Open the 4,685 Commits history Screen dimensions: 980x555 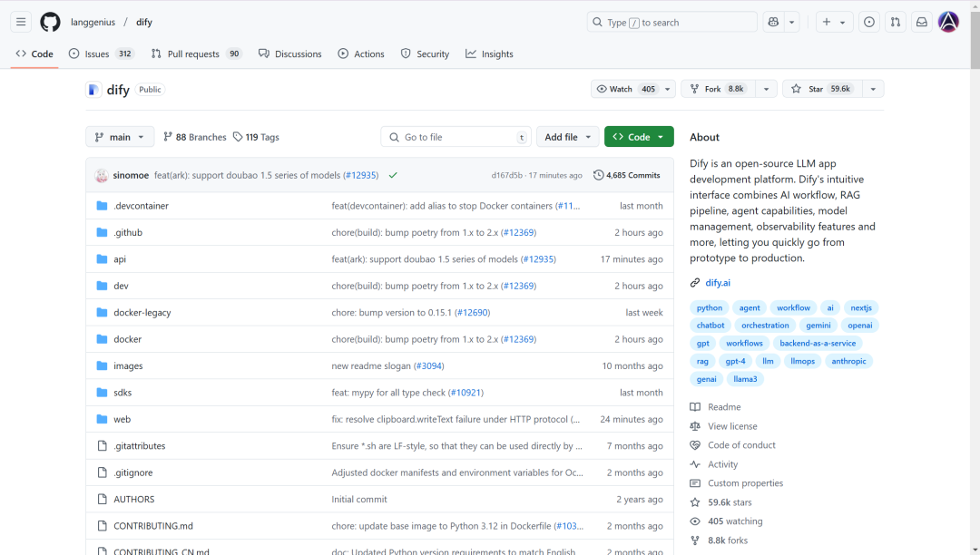[x=626, y=175]
